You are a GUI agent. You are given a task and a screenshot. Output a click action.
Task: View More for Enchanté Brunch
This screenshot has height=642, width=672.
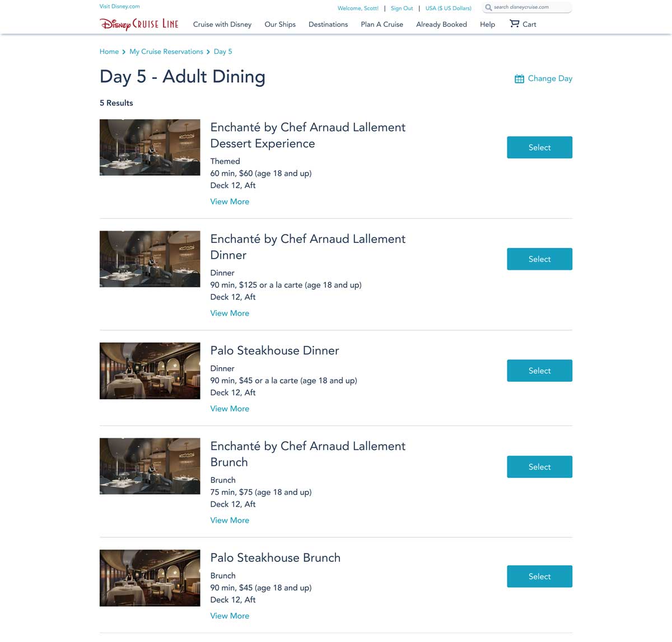230,521
